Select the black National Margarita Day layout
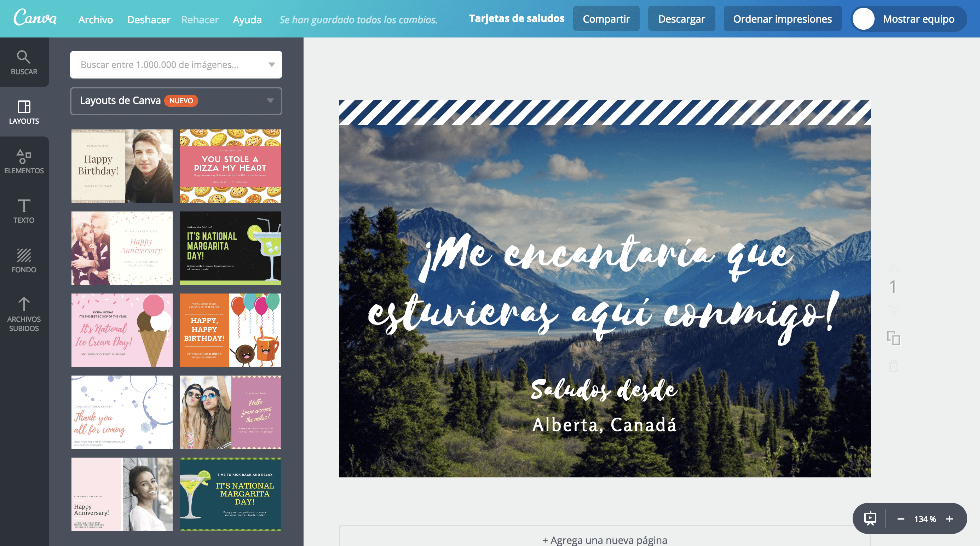980x546 pixels. [230, 248]
